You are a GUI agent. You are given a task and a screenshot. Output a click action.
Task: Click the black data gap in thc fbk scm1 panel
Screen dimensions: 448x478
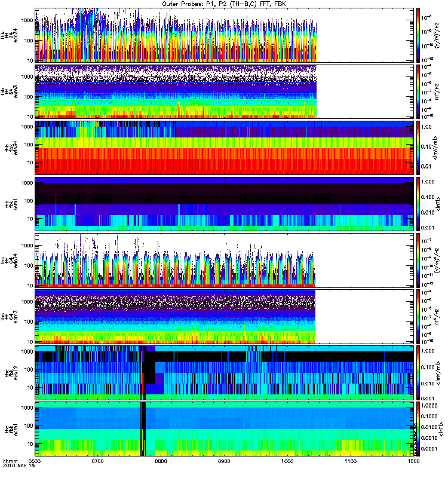click(143, 429)
